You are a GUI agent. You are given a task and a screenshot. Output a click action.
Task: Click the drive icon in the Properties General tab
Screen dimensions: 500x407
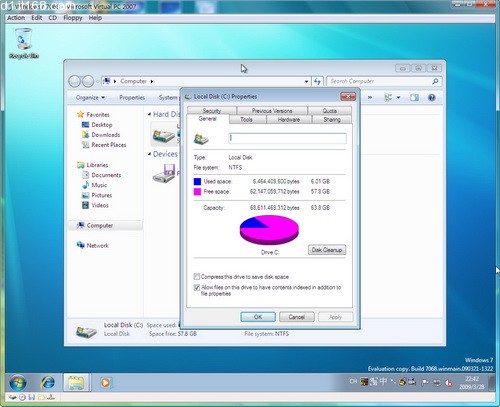[201, 139]
